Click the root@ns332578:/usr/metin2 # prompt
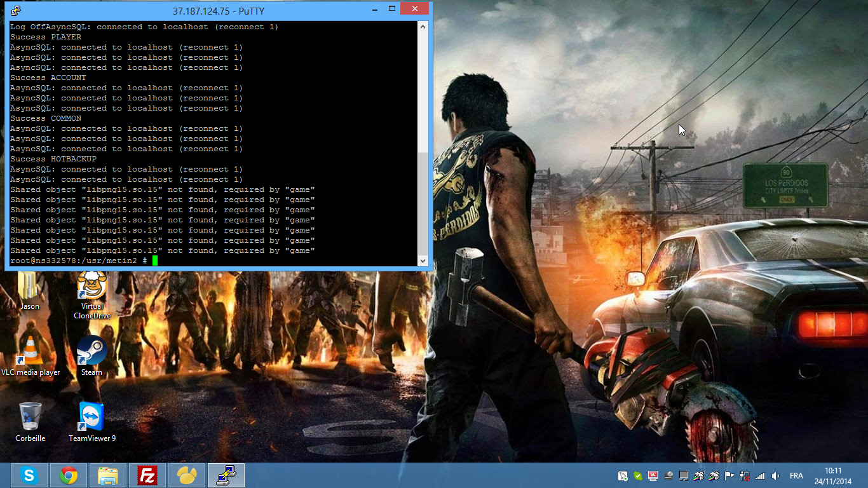The image size is (868, 488). 79,261
